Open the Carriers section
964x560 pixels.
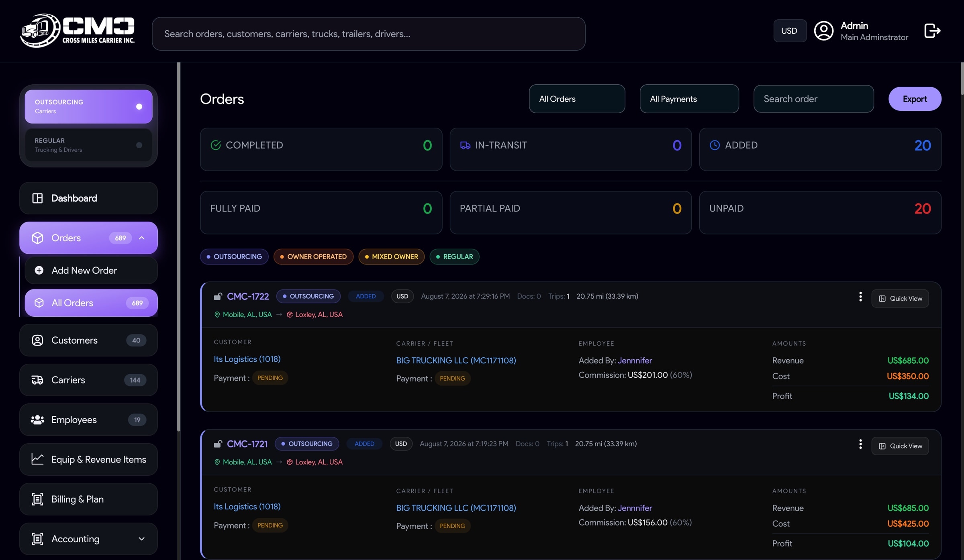[88, 380]
